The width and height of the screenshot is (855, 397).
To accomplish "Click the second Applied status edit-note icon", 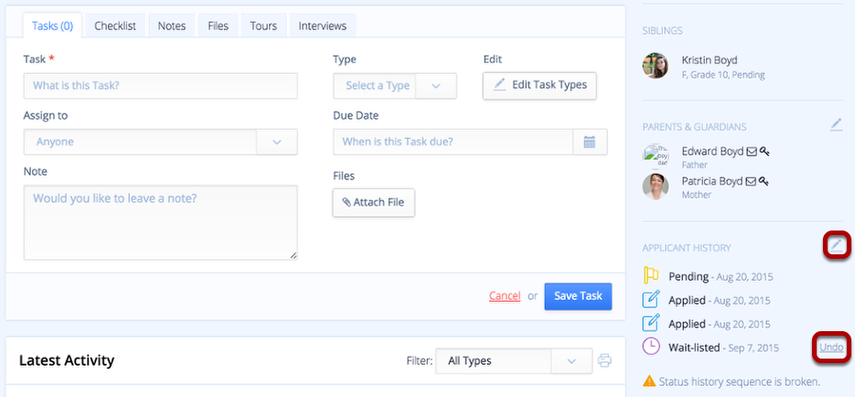I will (x=651, y=323).
